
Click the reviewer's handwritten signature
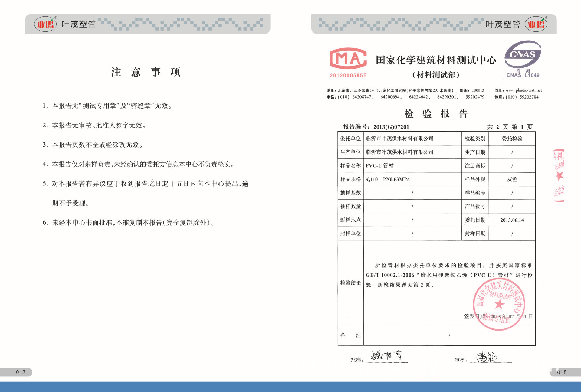[487, 357]
